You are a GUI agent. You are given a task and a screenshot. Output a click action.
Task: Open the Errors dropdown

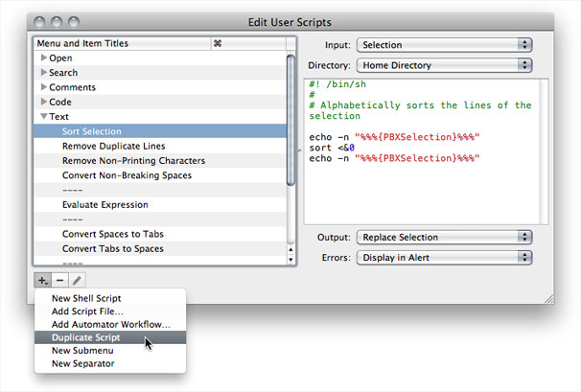point(443,257)
